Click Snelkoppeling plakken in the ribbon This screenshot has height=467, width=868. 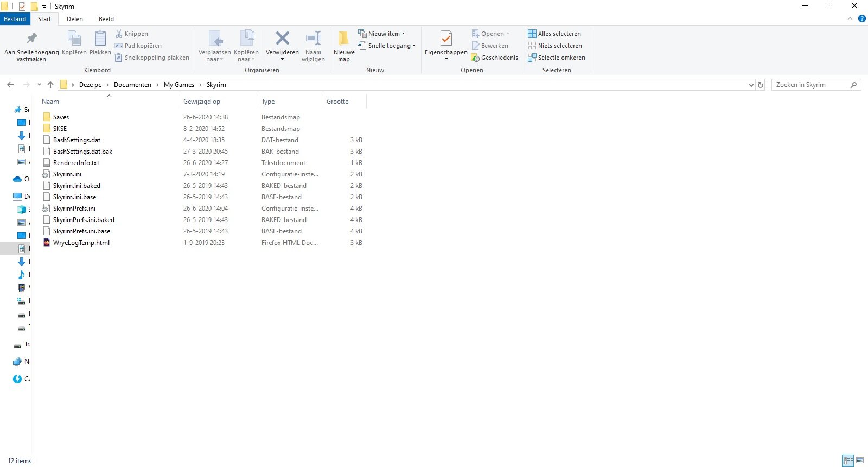(152, 58)
